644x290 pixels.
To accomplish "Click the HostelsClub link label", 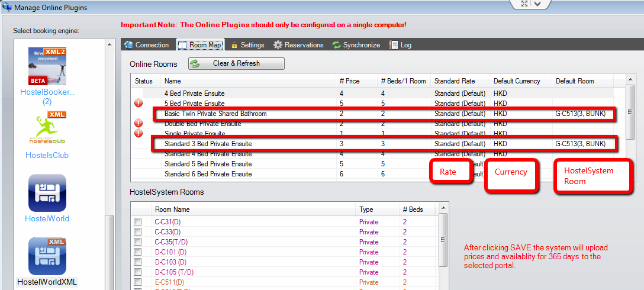I will [x=47, y=155].
